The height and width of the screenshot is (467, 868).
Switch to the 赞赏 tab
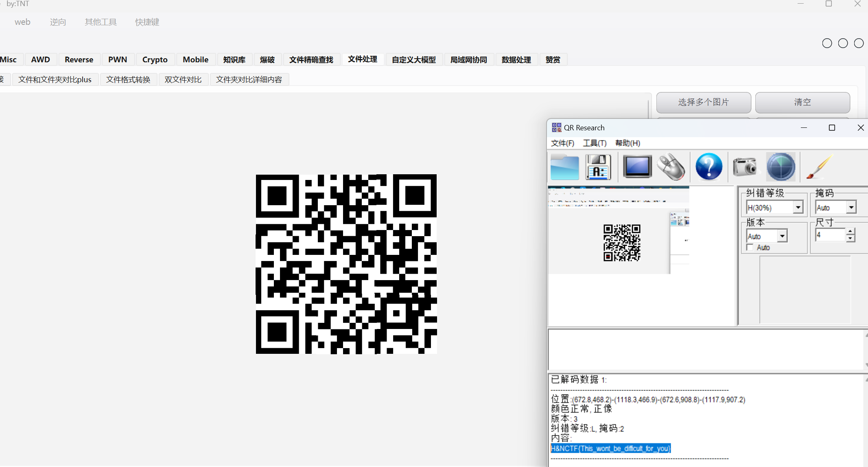(553, 59)
